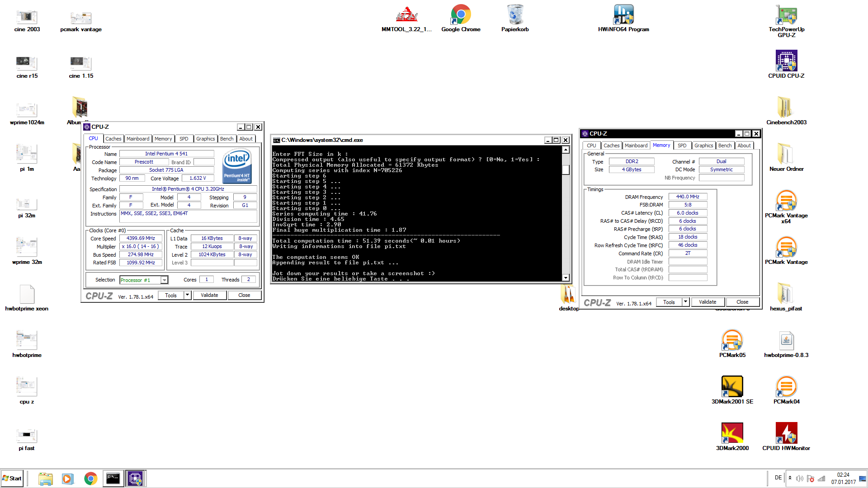Image resolution: width=868 pixels, height=488 pixels.
Task: Click scroll-down arrow in cmd window
Action: click(x=566, y=278)
